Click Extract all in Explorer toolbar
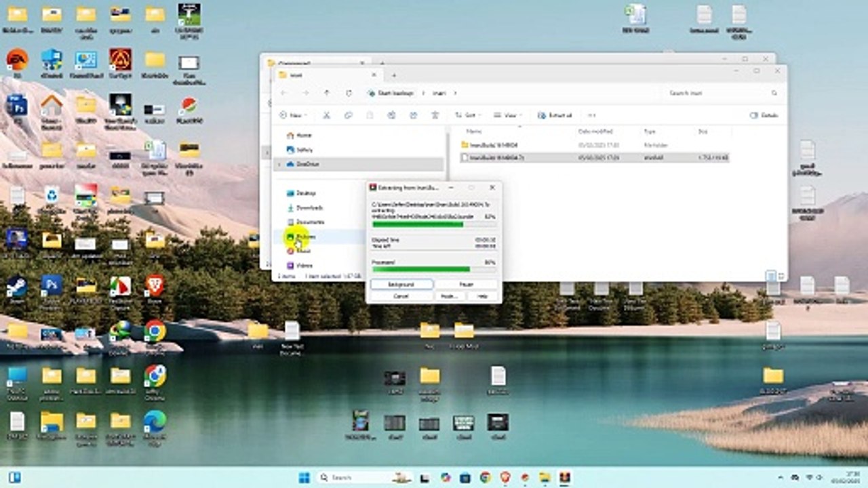The width and height of the screenshot is (868, 488). pos(555,115)
